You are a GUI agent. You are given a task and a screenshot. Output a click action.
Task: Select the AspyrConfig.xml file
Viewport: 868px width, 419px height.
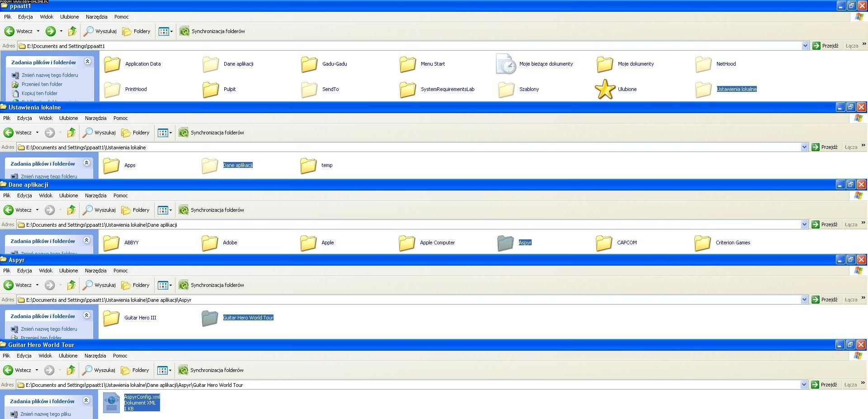[132, 403]
